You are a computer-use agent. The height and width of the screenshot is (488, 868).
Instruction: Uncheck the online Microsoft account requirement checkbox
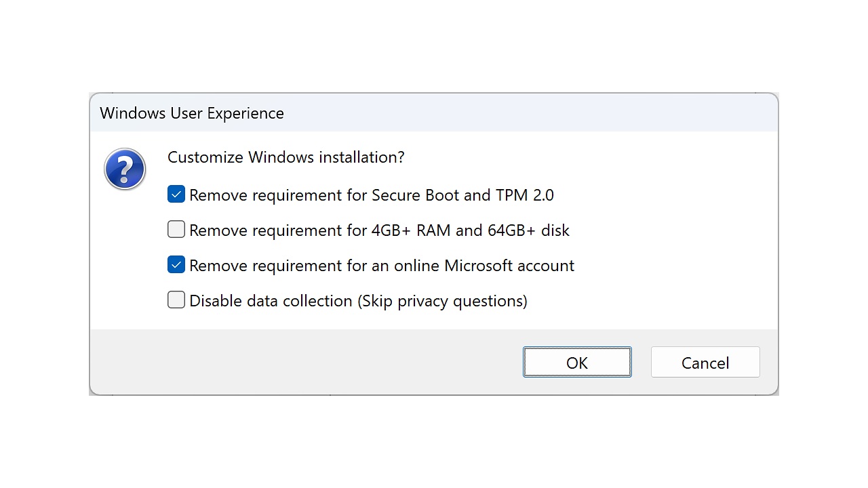[x=176, y=265]
